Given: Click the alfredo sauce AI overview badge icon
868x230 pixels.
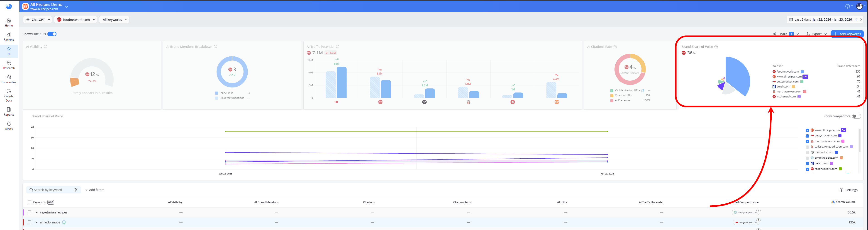Looking at the screenshot, I should coord(64,222).
